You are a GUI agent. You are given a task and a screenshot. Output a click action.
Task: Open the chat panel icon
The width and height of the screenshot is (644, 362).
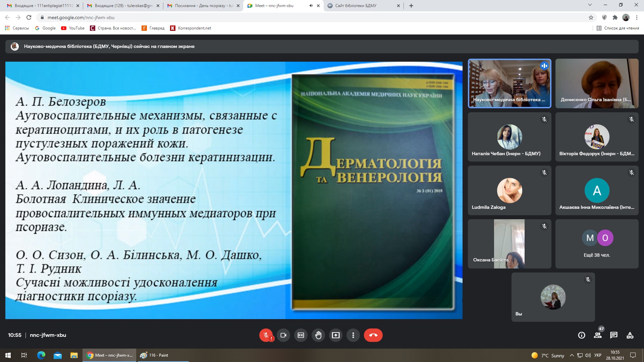(x=614, y=335)
